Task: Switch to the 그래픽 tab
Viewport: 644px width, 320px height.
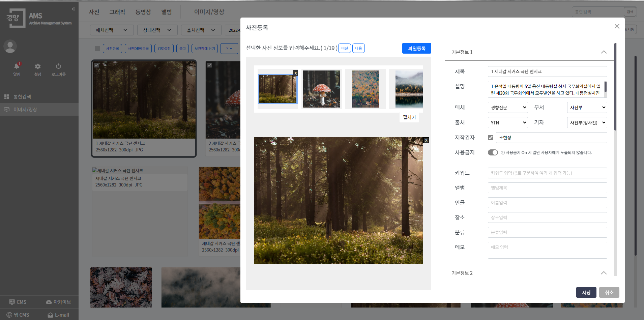Action: click(117, 12)
